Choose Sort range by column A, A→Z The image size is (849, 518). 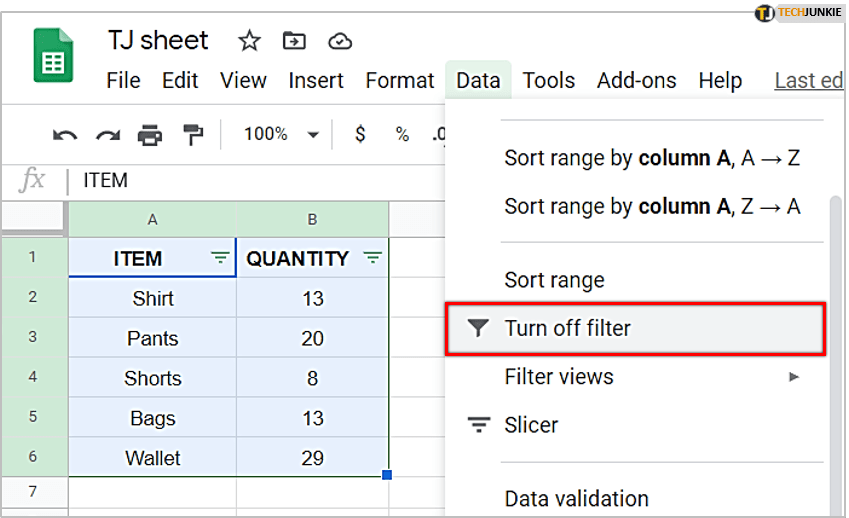coord(652,158)
